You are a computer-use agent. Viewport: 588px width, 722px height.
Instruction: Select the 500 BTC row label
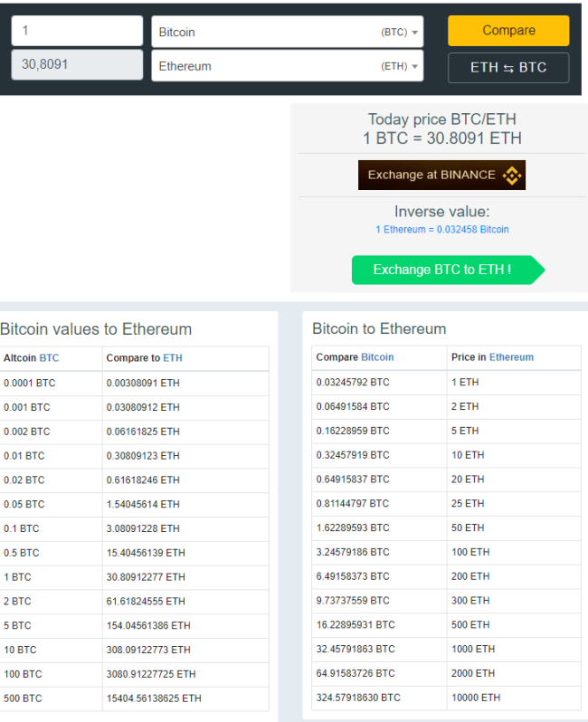coord(23,698)
